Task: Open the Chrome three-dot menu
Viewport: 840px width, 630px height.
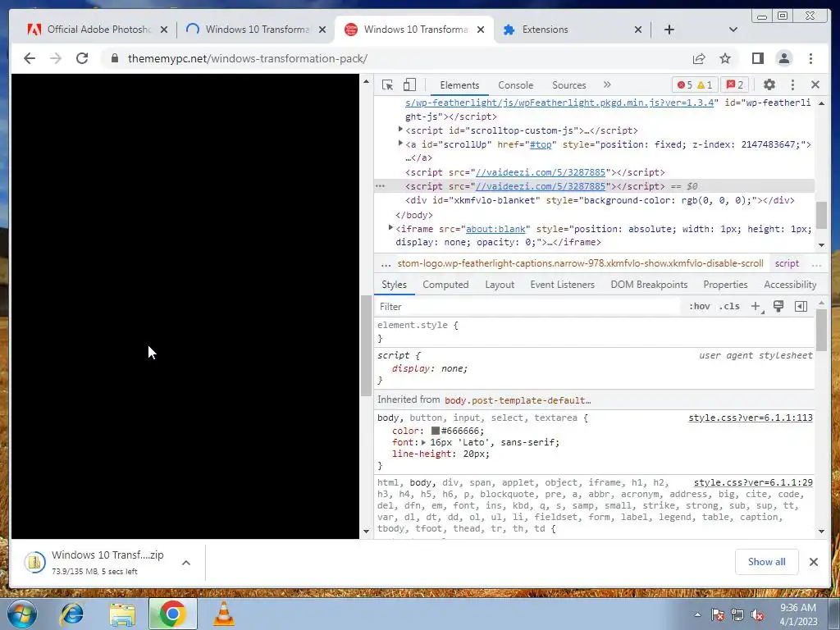Action: [810, 58]
